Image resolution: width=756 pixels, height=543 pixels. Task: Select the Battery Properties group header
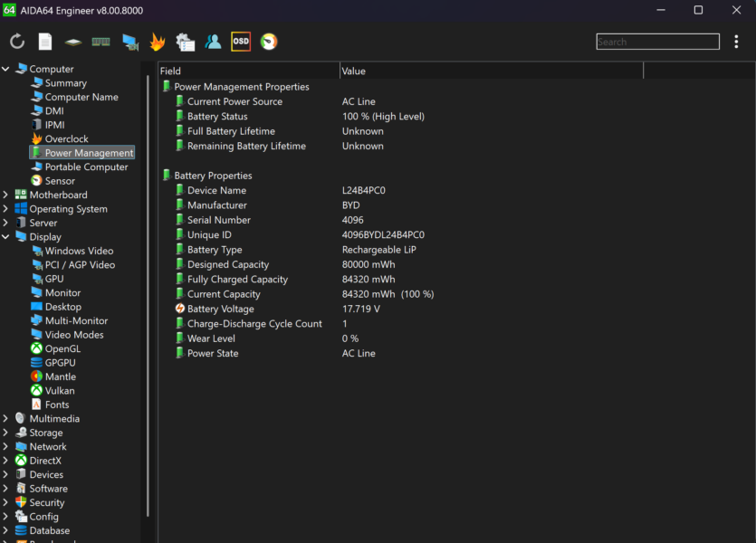(x=213, y=176)
